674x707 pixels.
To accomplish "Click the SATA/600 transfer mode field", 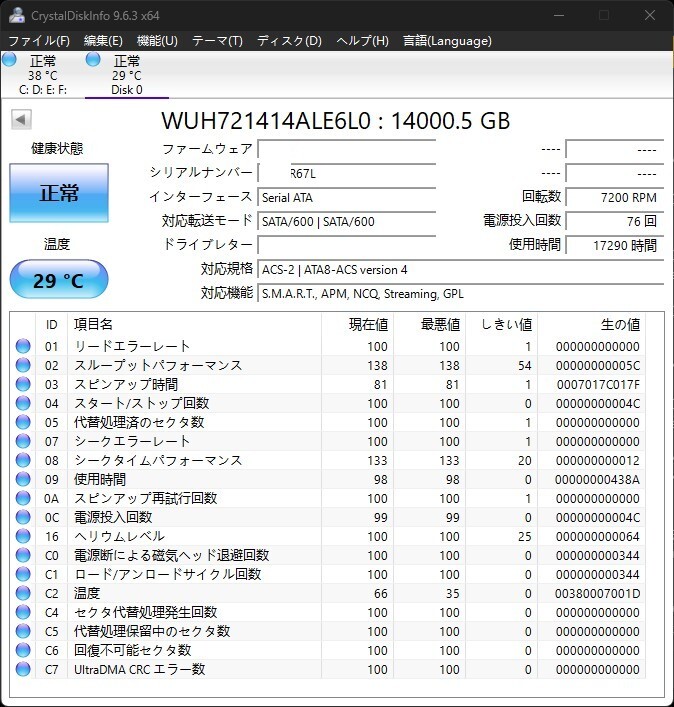I will click(347, 221).
